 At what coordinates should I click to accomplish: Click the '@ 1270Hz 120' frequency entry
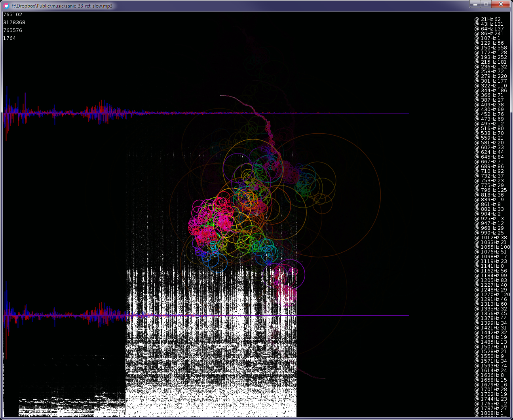[x=492, y=295]
